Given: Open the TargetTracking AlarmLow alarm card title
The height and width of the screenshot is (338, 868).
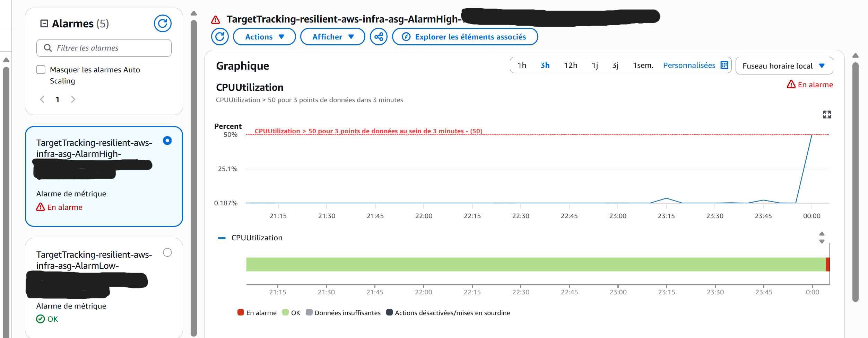Looking at the screenshot, I should [94, 260].
